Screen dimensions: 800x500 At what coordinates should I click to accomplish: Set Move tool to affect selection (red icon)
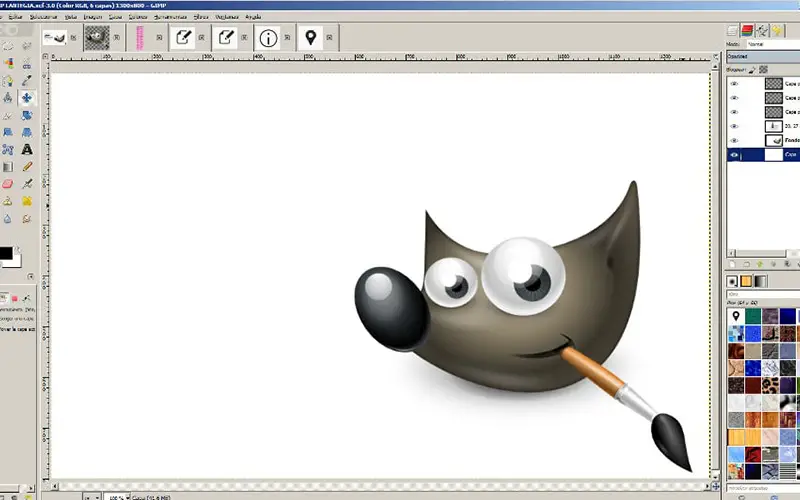pyautogui.click(x=15, y=298)
